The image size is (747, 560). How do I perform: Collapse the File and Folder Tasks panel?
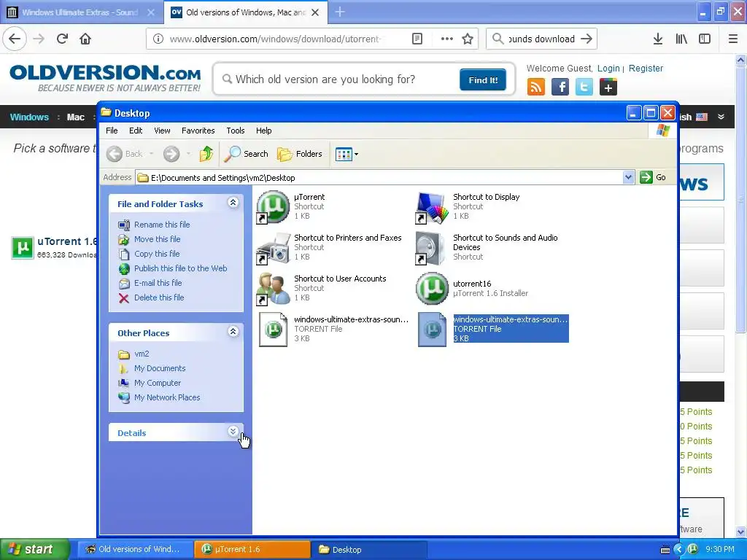point(233,203)
